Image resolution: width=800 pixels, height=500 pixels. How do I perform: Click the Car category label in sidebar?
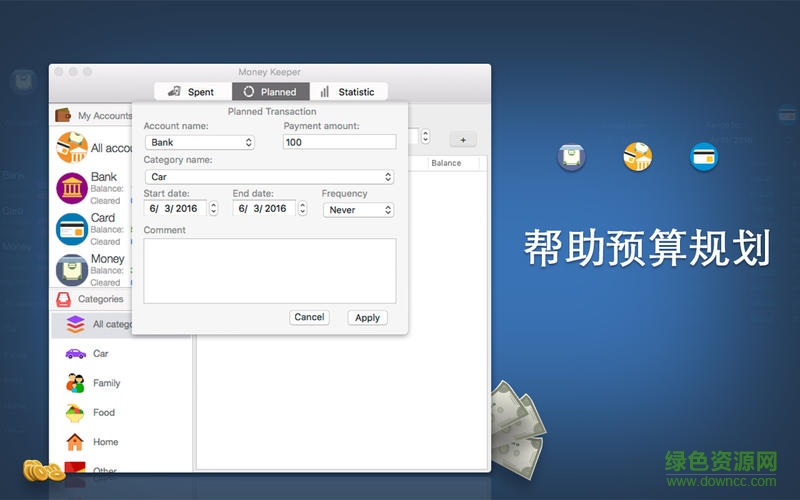point(101,354)
